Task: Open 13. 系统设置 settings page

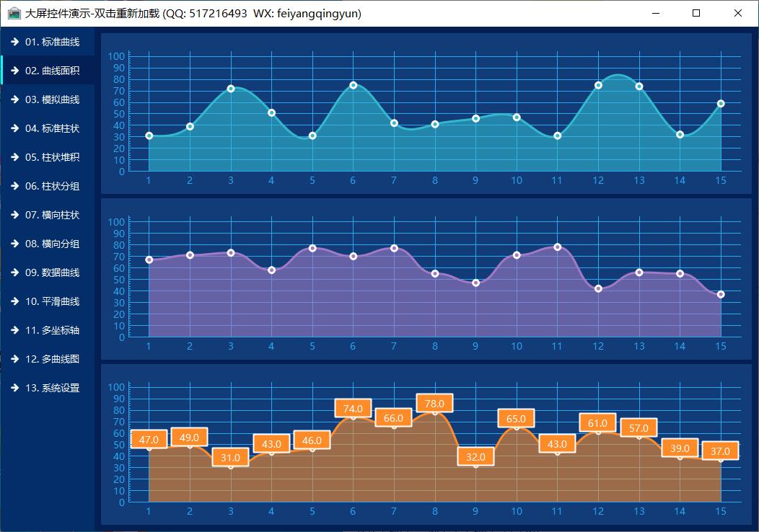Action: [52, 388]
